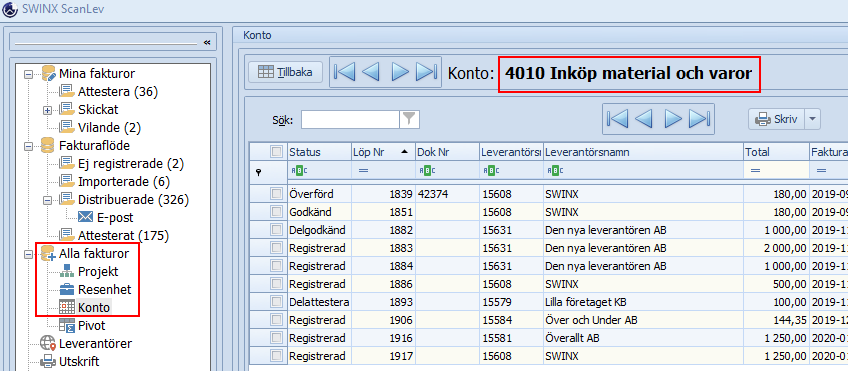Open Distribuerade (326)

[x=133, y=200]
